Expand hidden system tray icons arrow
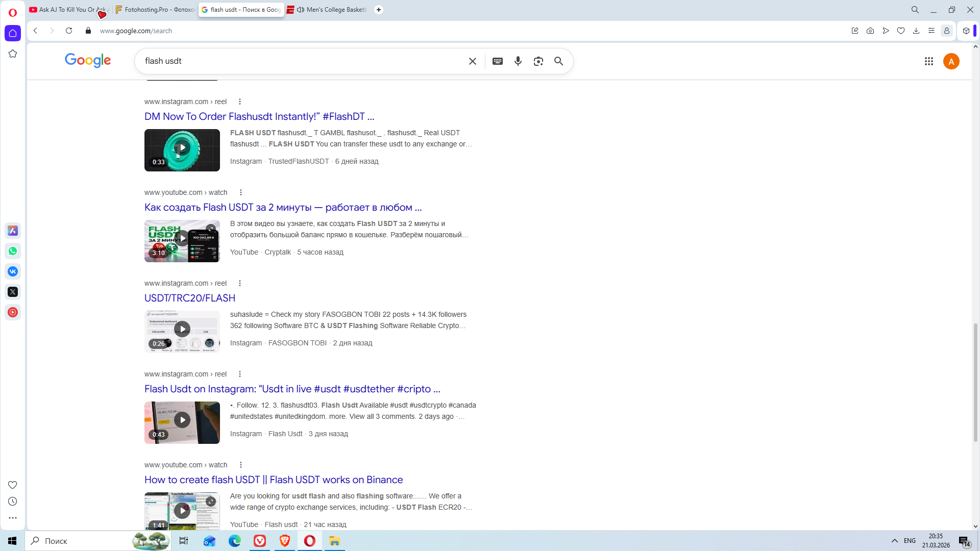Image resolution: width=980 pixels, height=551 pixels. tap(895, 541)
